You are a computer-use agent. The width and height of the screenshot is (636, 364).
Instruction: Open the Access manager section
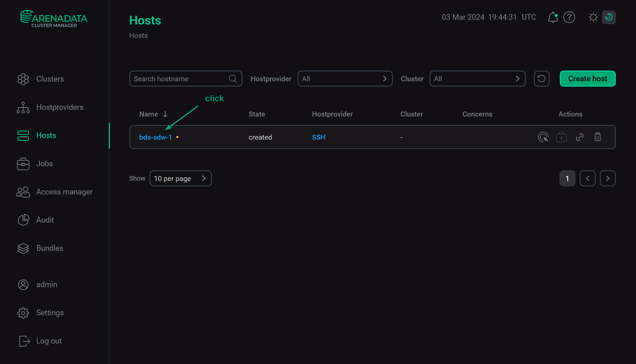(x=64, y=192)
